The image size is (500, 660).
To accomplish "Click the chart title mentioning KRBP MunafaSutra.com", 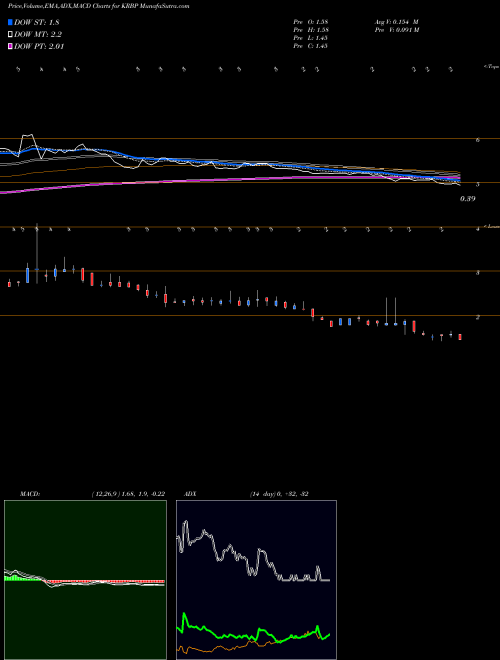I will (x=98, y=6).
